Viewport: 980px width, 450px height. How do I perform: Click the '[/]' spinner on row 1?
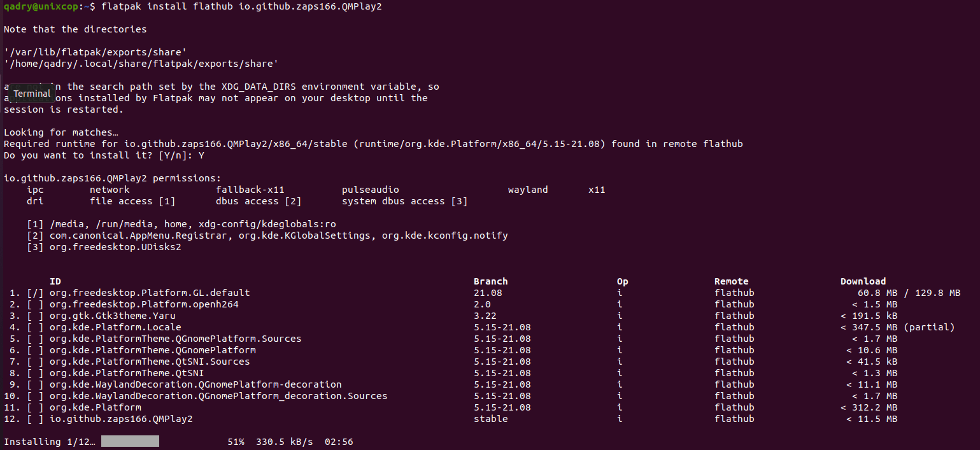click(35, 293)
